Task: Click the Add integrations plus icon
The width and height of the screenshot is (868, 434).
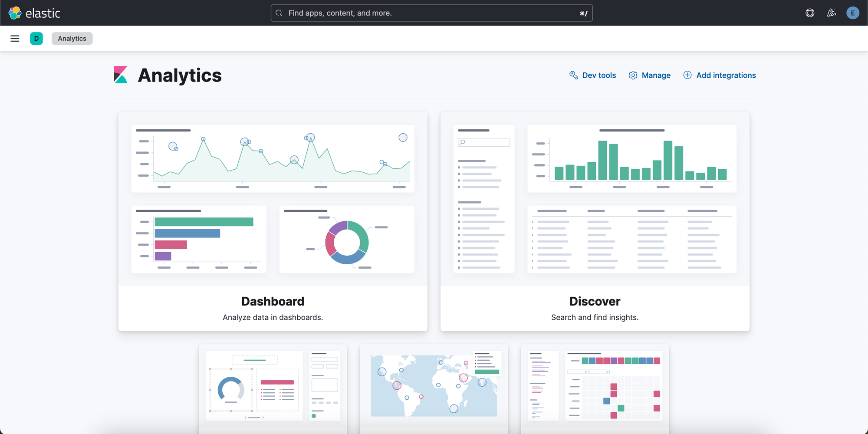Action: click(x=687, y=75)
